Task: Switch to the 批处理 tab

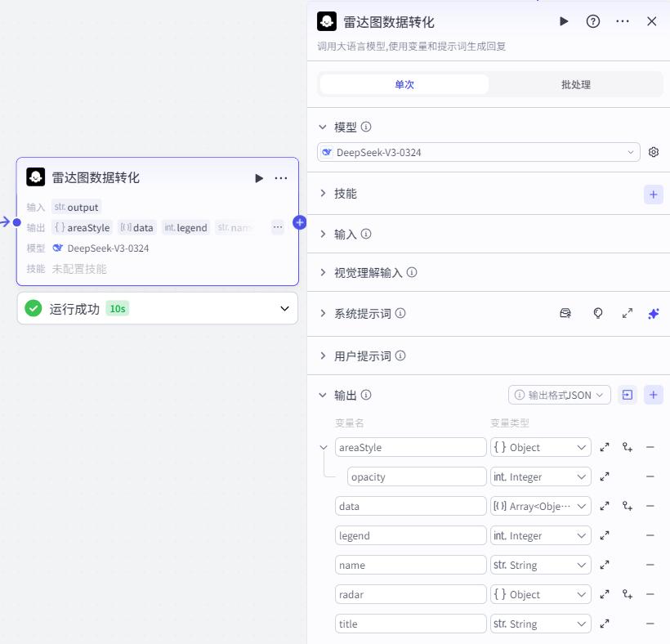Action: tap(574, 84)
